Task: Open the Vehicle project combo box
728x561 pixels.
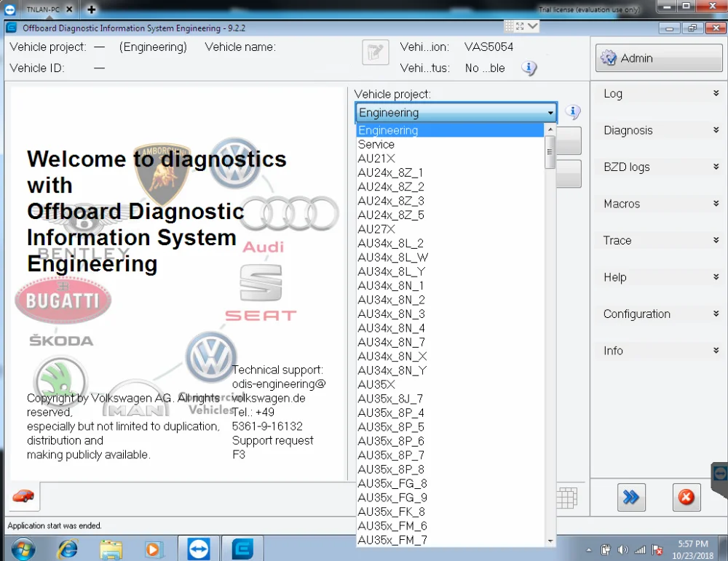Action: tap(456, 112)
